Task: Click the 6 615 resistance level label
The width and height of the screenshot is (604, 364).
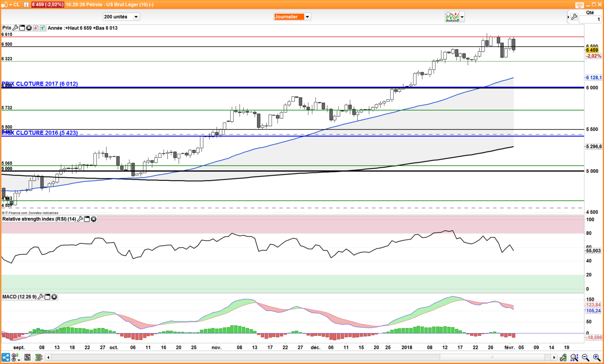Action: tap(7, 34)
